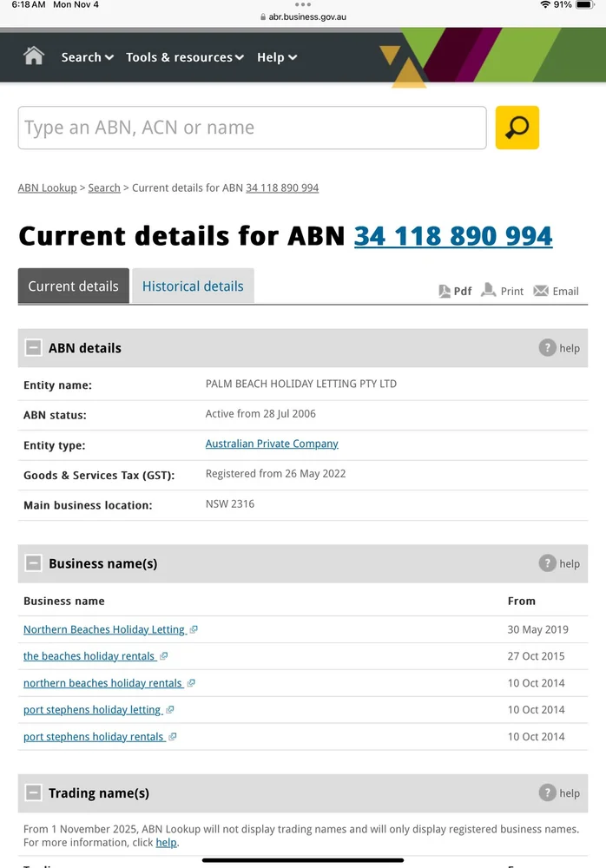Tap the three-dot multitasking control at top
This screenshot has height=868, width=606.
pos(303,4)
